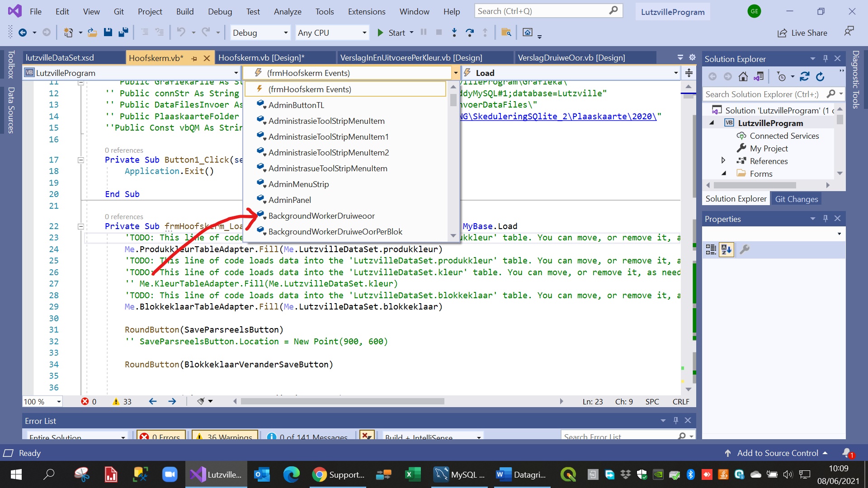Open Excel from the Windows taskbar
The height and width of the screenshot is (488, 868).
click(x=412, y=474)
